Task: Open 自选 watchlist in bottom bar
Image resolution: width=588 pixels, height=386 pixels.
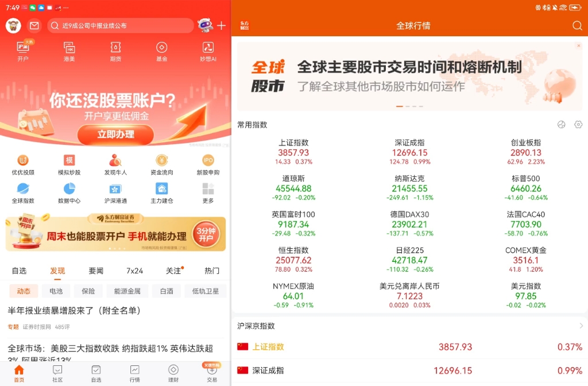Action: [x=96, y=373]
